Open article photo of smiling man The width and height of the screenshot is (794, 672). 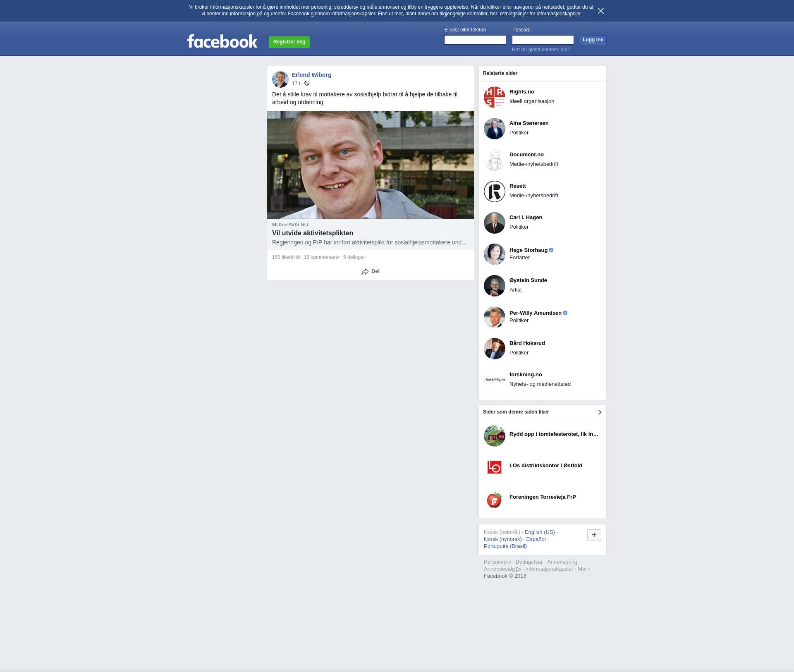(x=371, y=165)
